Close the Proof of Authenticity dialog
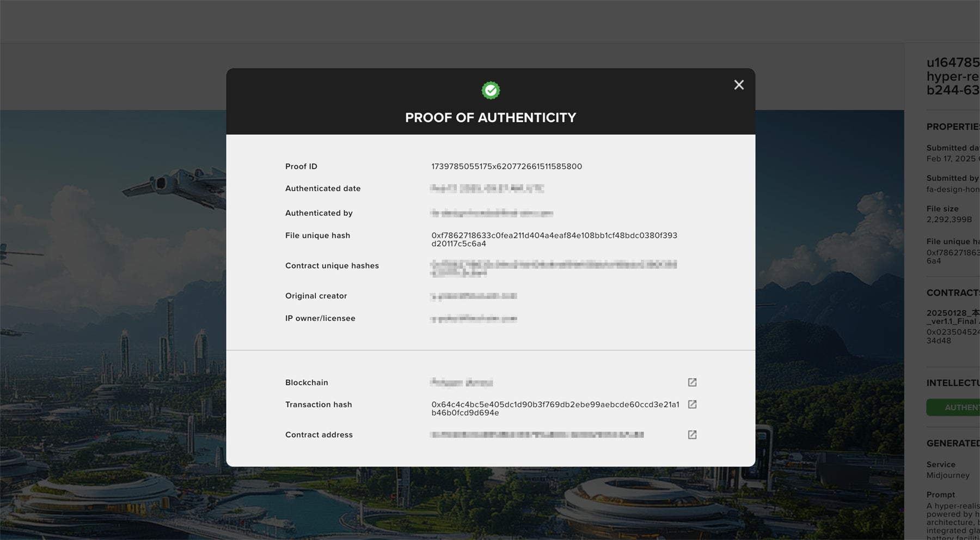 [739, 85]
